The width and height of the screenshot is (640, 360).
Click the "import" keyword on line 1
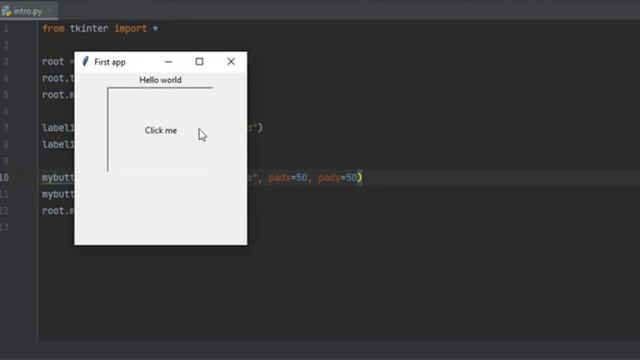130,29
